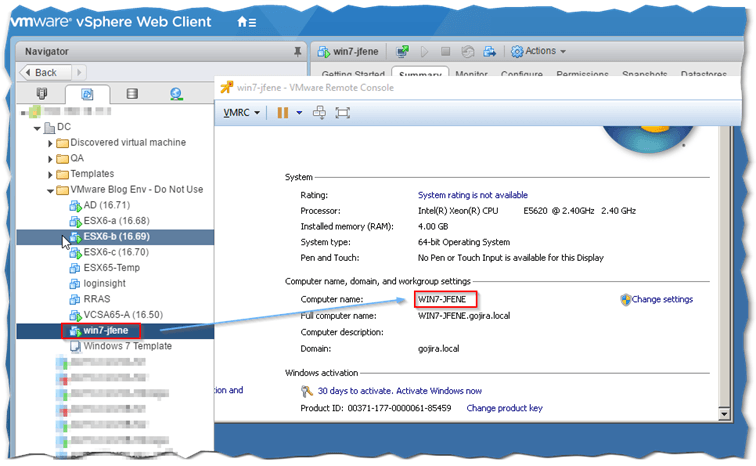Expand the Discovered virtual machine folder
Viewport: 756px width, 466px height.
[x=50, y=144]
